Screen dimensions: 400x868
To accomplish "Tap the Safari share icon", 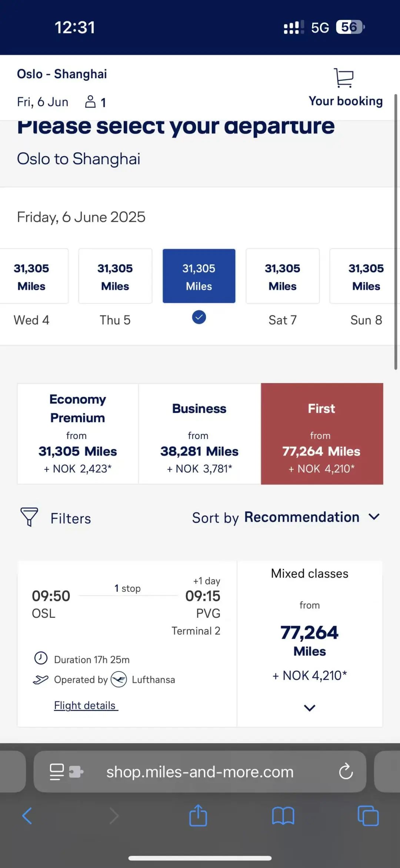I will tap(198, 815).
